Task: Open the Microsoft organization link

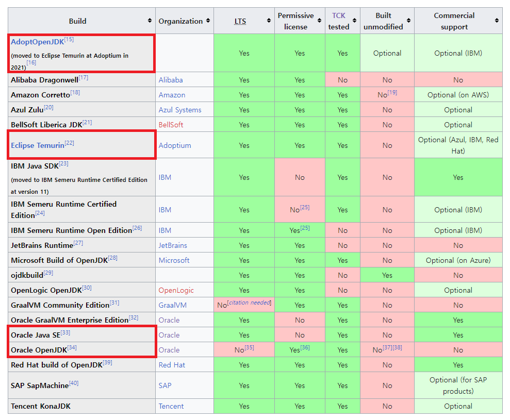Action: pos(174,260)
